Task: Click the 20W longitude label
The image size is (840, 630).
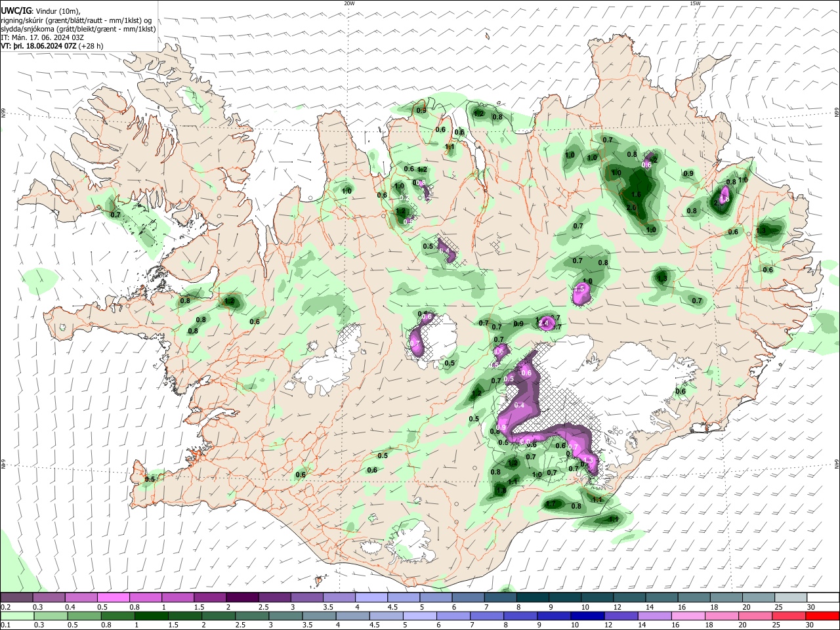Action: [x=349, y=3]
